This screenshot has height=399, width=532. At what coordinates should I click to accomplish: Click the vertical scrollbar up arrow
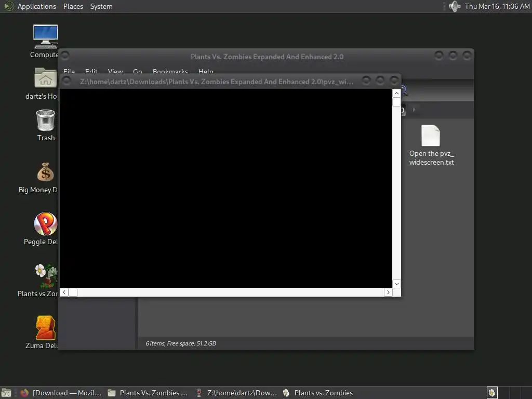click(396, 94)
